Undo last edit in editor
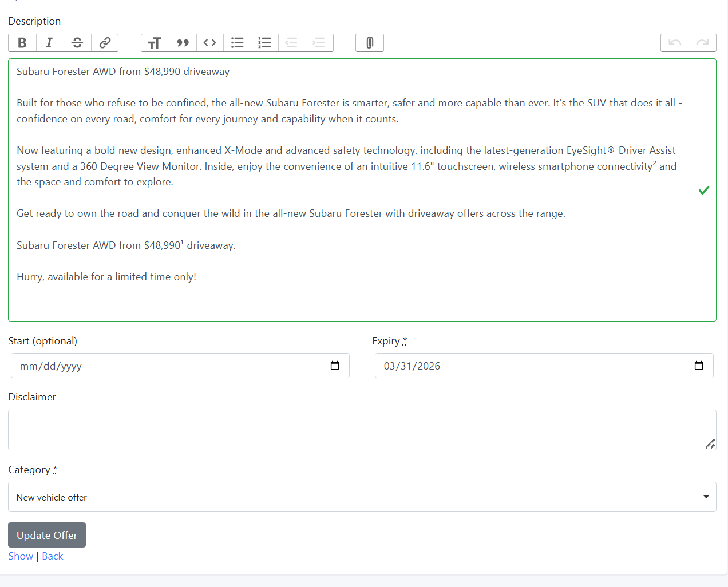 pos(675,43)
